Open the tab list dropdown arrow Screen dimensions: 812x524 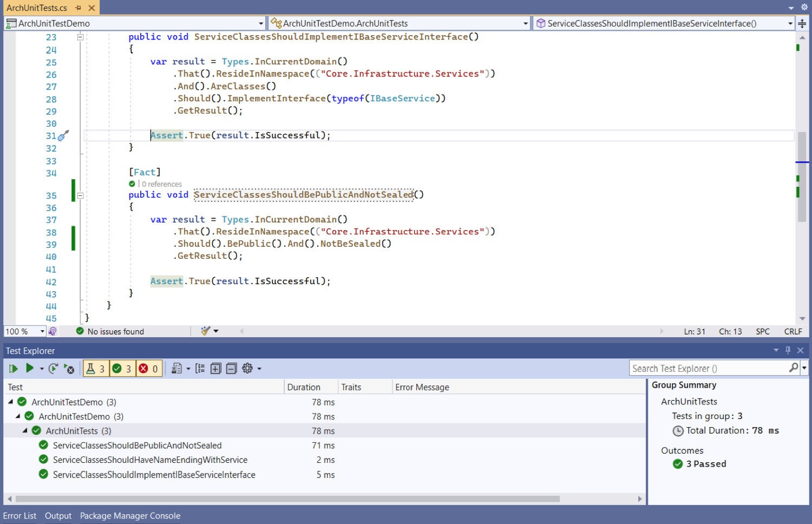pos(791,8)
